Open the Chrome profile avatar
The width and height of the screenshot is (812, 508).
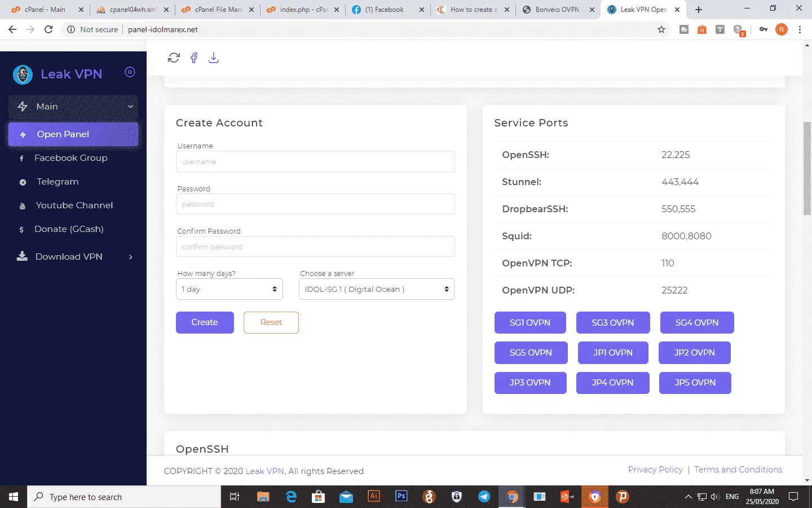click(782, 29)
